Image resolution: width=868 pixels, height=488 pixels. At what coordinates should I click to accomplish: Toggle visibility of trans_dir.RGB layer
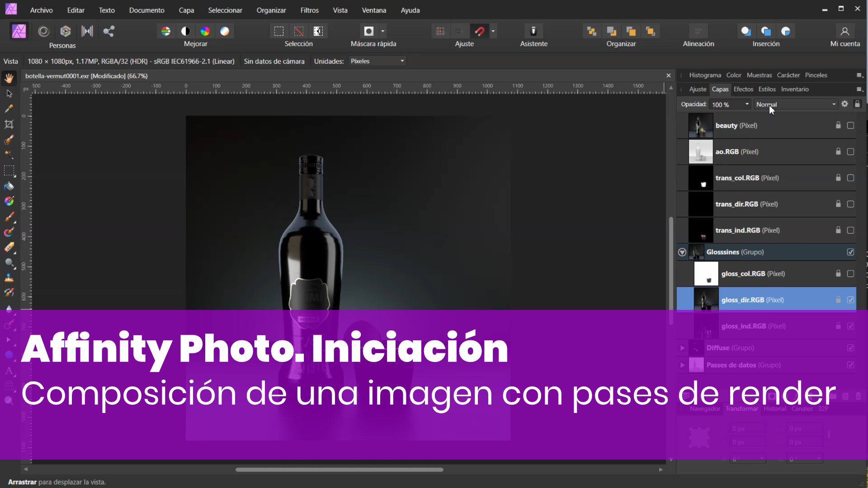pyautogui.click(x=850, y=204)
